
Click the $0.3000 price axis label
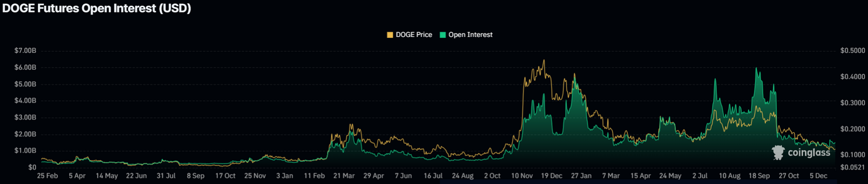pyautogui.click(x=852, y=103)
